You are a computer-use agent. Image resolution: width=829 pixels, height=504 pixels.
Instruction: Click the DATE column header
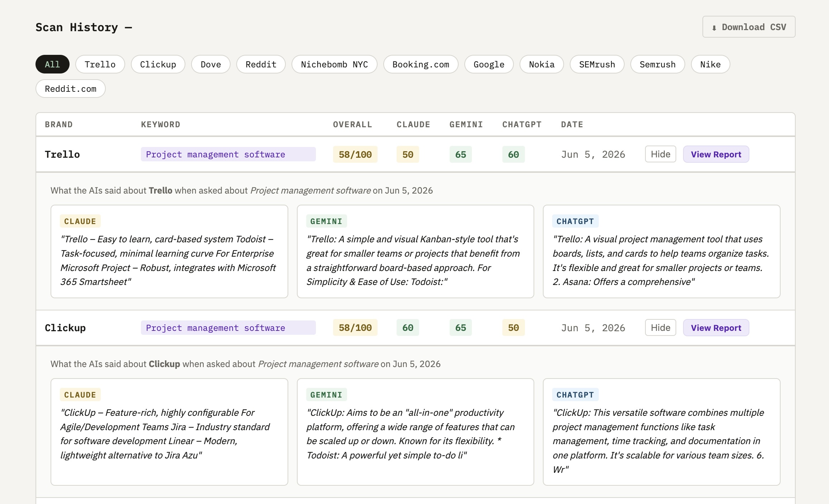tap(572, 125)
